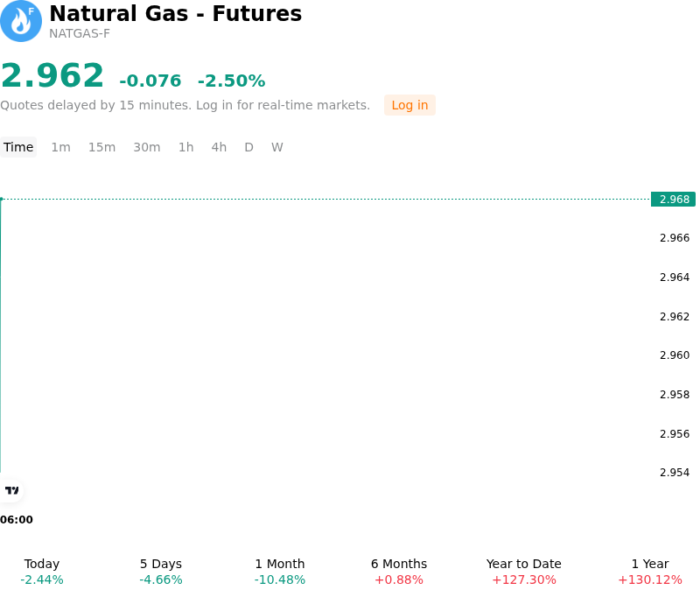The height and width of the screenshot is (597, 700).
Task: Click the Natural Gas flame icon
Action: [x=20, y=21]
